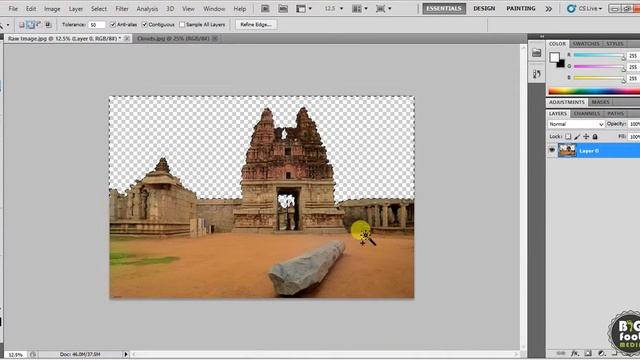Open the View Extras dropdown
This screenshot has height=360, width=640.
[304, 9]
